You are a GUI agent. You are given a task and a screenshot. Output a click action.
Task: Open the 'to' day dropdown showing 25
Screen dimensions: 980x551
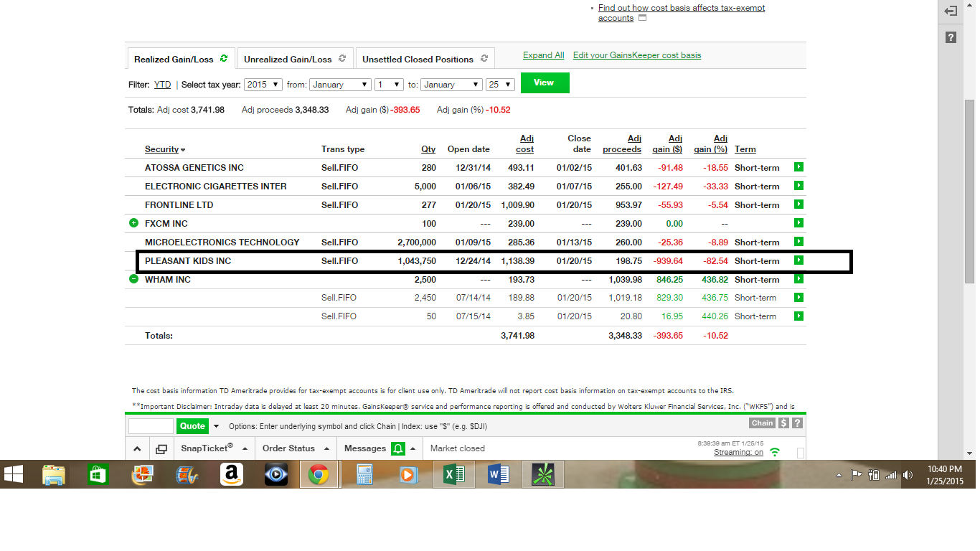tap(500, 85)
